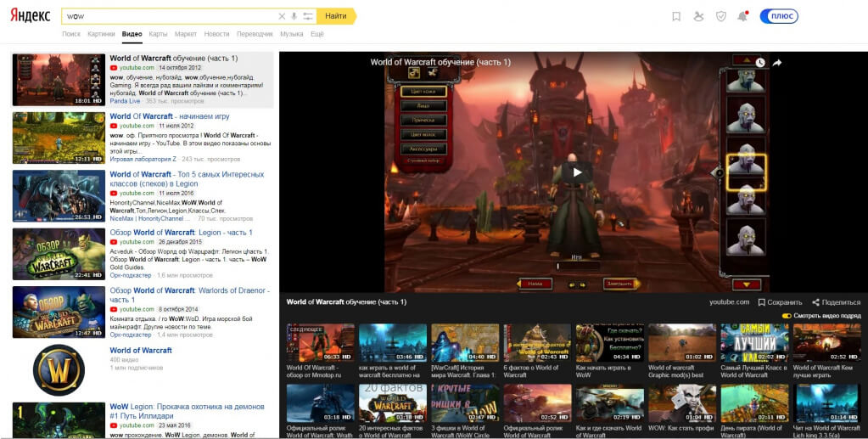This screenshot has height=439, width=868.
Task: Switch to the Поиск tab
Action: 71,34
